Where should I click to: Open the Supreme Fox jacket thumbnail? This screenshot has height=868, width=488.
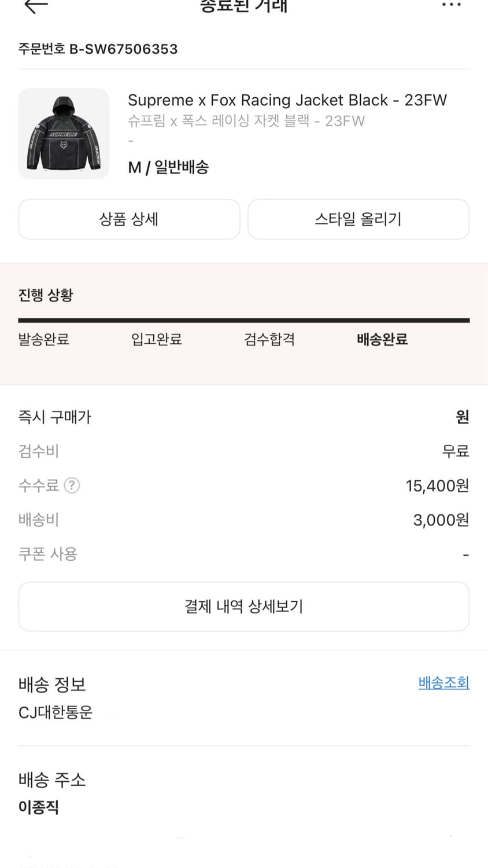[x=64, y=134]
